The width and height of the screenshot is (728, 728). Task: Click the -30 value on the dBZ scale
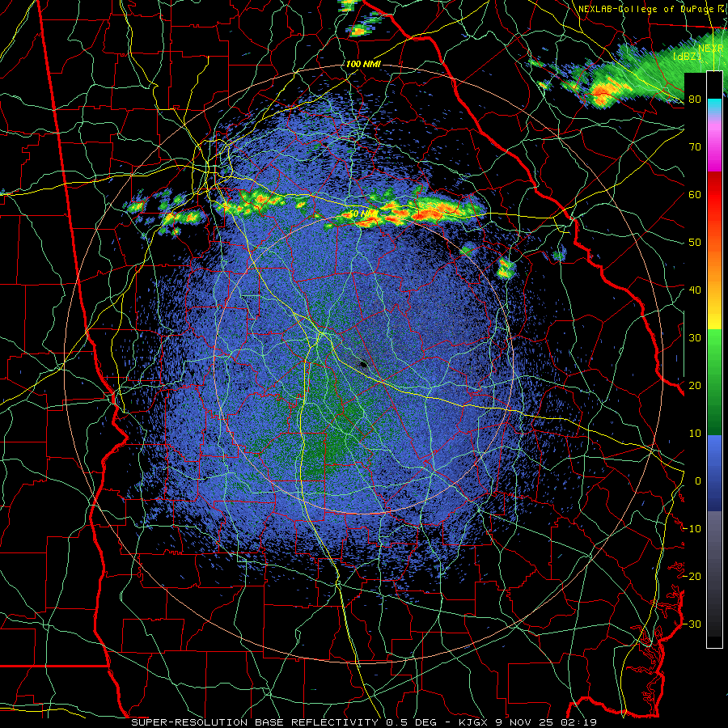pos(692,624)
